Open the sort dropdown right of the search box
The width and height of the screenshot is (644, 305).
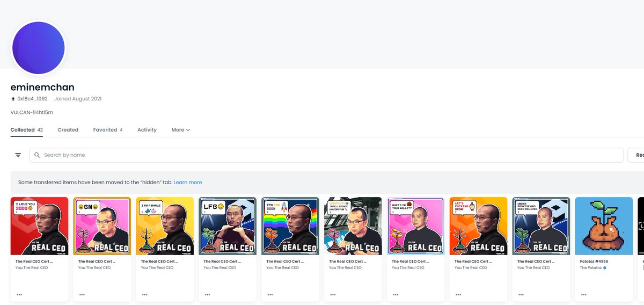point(636,155)
